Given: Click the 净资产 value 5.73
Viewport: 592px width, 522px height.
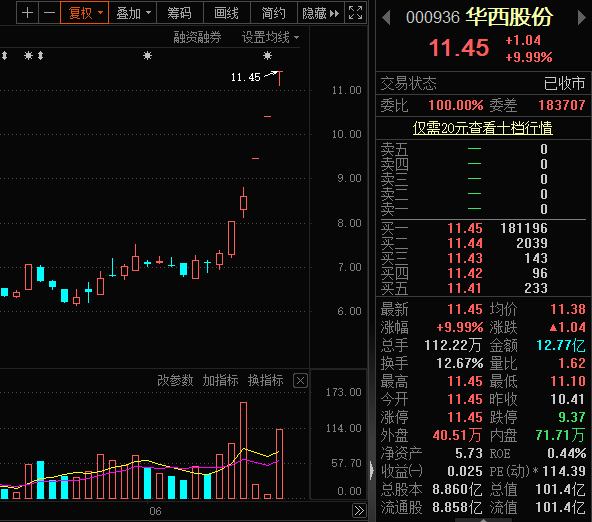Looking at the screenshot, I should pyautogui.click(x=469, y=453).
